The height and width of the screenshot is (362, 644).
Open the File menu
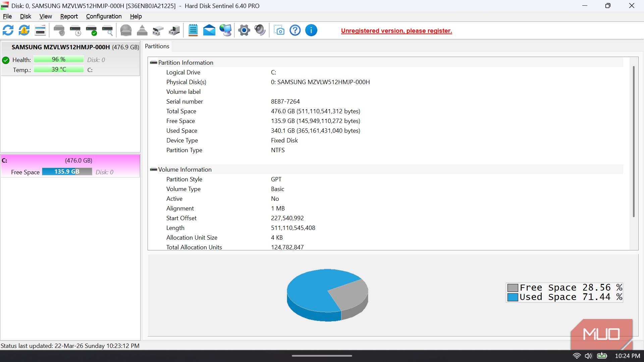click(7, 16)
